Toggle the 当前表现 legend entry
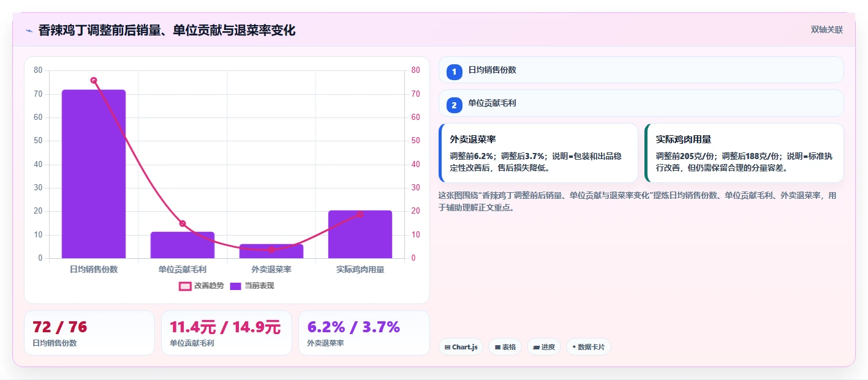 click(x=252, y=286)
